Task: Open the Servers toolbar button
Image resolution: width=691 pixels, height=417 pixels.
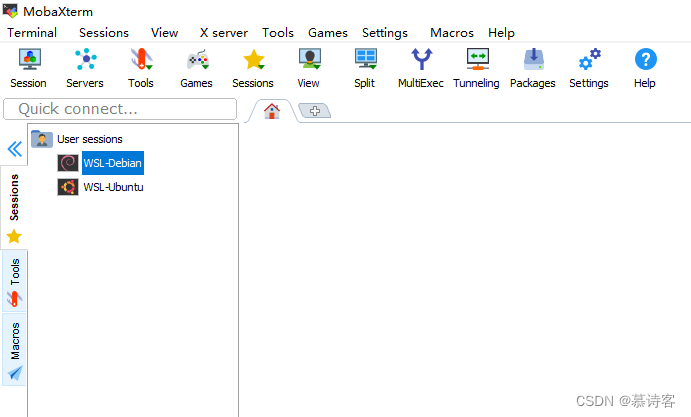Action: pos(85,68)
